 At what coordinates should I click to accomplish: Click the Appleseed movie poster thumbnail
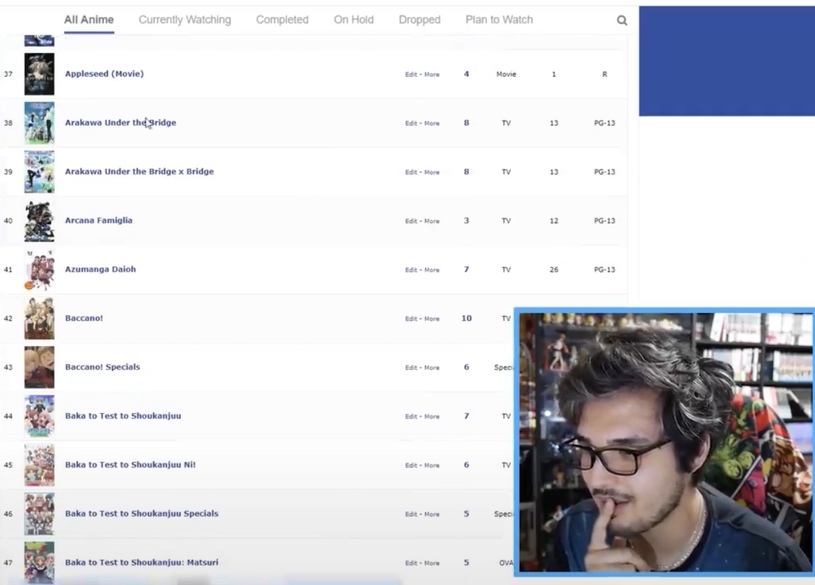(39, 74)
